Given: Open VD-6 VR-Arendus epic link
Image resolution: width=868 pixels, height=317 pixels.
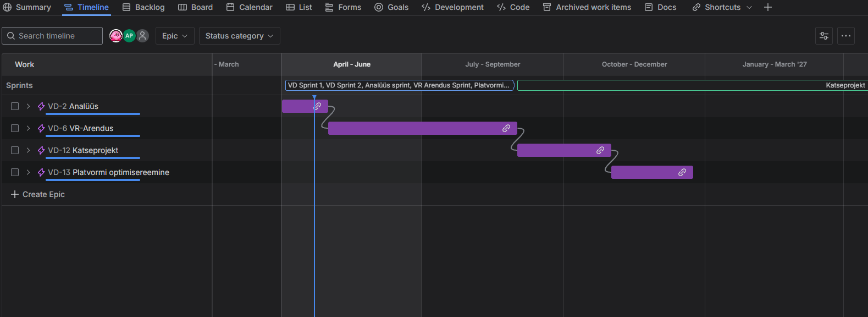Looking at the screenshot, I should coord(81,128).
